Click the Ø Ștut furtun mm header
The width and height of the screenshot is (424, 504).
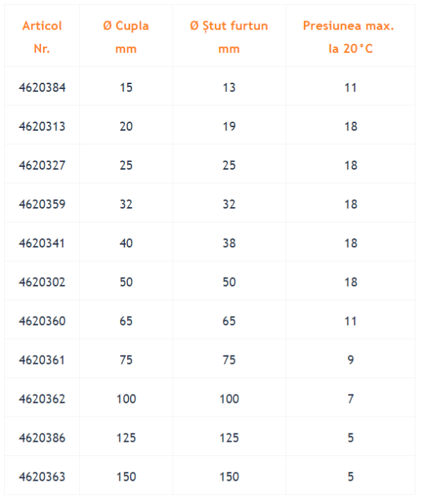click(x=229, y=37)
